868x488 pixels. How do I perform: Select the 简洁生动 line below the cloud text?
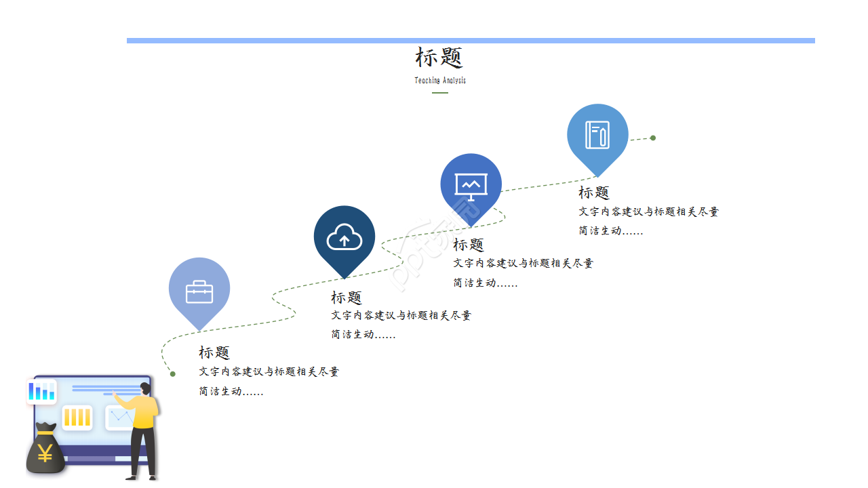click(x=363, y=335)
